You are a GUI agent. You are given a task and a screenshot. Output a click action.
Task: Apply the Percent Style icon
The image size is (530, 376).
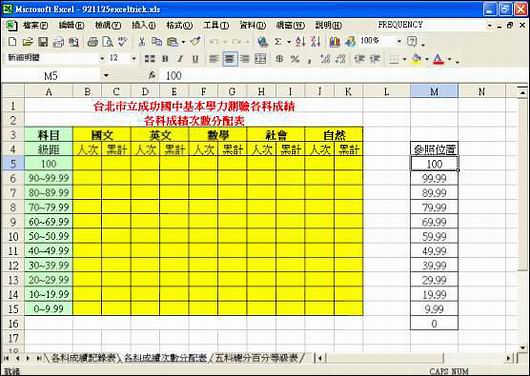(295, 59)
